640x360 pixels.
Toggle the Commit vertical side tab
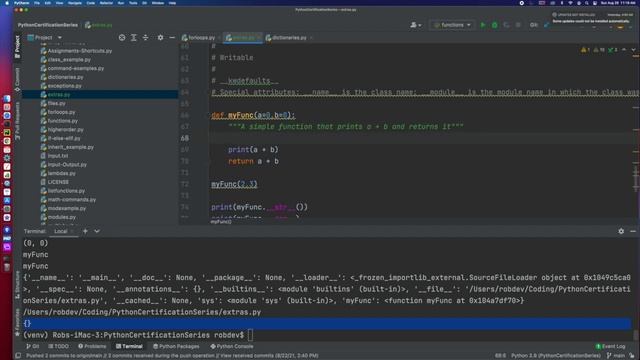pos(17,80)
